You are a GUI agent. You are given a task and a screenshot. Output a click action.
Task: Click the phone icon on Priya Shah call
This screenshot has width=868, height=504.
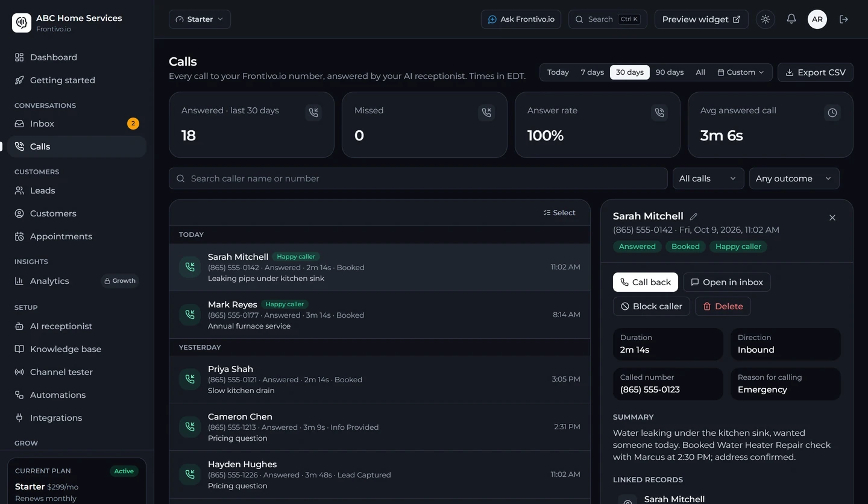click(190, 379)
